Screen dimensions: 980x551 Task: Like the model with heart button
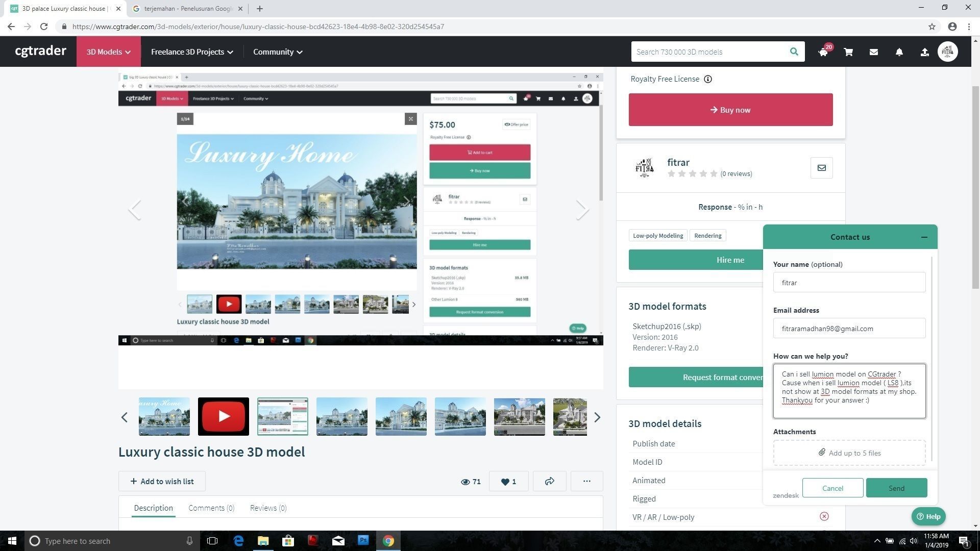(508, 481)
